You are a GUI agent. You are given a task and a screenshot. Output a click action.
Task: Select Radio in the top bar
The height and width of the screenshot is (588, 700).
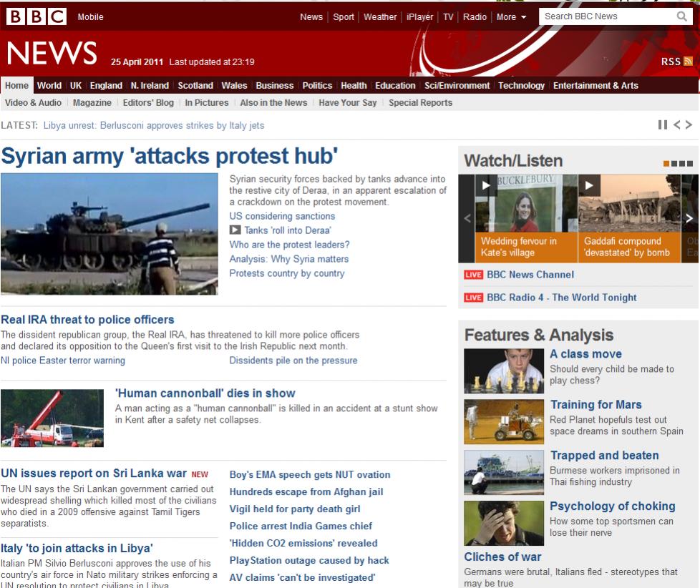[475, 17]
